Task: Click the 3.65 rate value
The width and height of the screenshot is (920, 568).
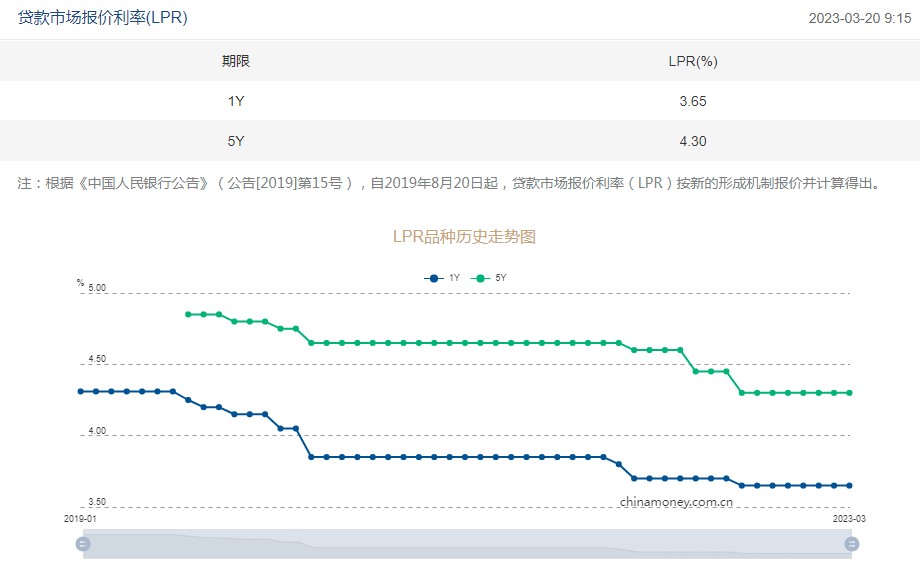Action: (693, 101)
